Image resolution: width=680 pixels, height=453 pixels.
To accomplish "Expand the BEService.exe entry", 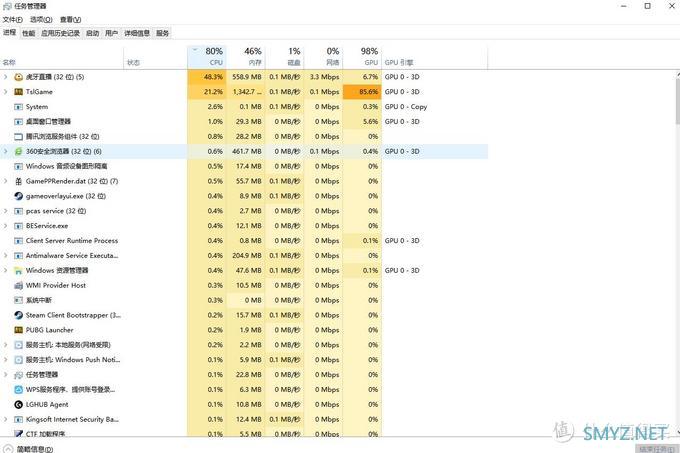I will (6, 226).
